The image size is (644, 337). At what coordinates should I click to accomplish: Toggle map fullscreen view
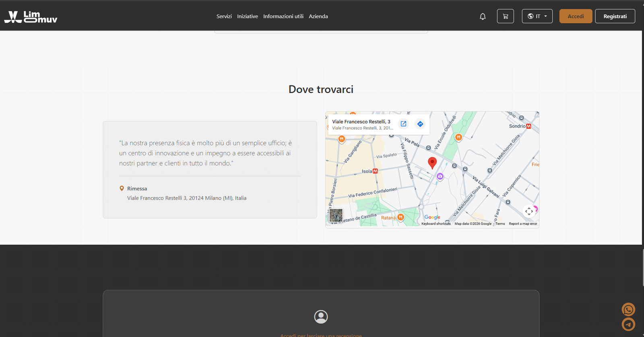click(529, 211)
